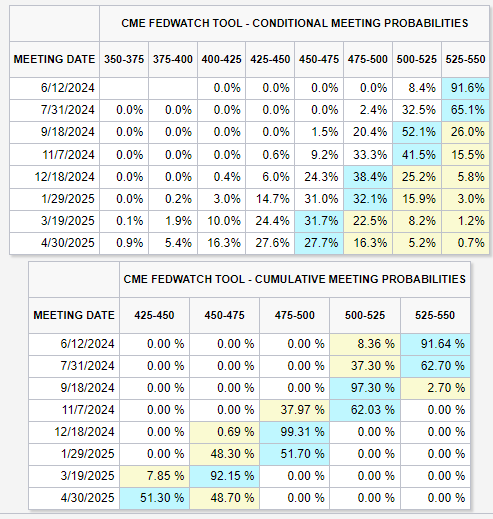Click the Conditional Meeting Probabilities title
The width and height of the screenshot is (493, 519).
point(295,23)
